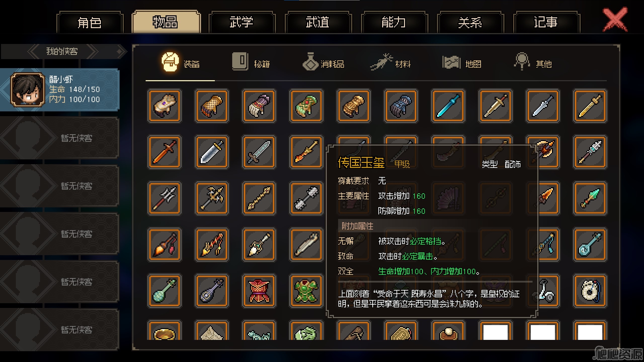The height and width of the screenshot is (362, 644).
Task: Select the green jade armor icon
Action: [x=306, y=291]
